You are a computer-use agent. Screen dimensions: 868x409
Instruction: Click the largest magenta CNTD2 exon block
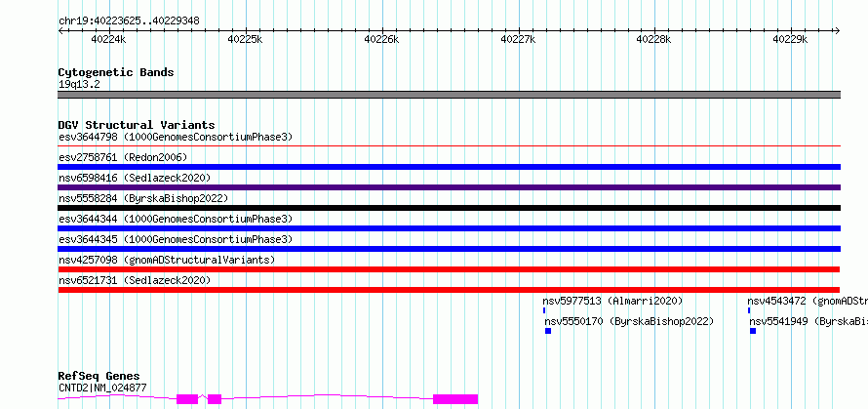pyautogui.click(x=454, y=398)
